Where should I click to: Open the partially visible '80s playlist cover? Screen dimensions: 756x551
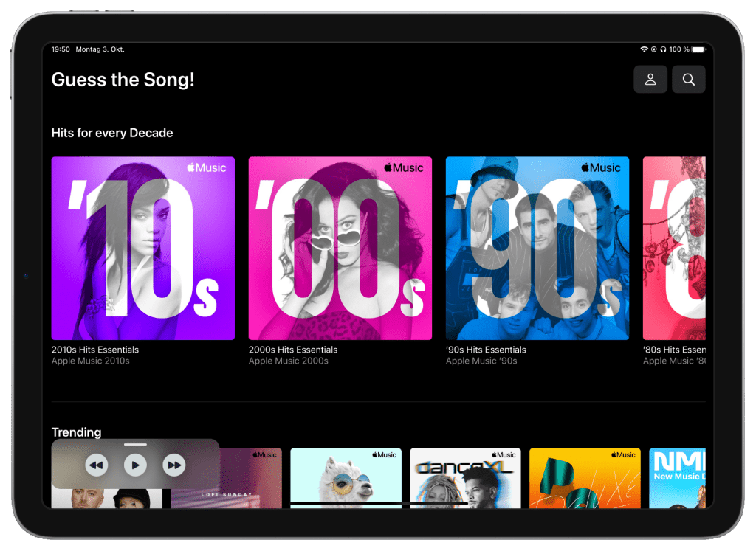(x=674, y=248)
